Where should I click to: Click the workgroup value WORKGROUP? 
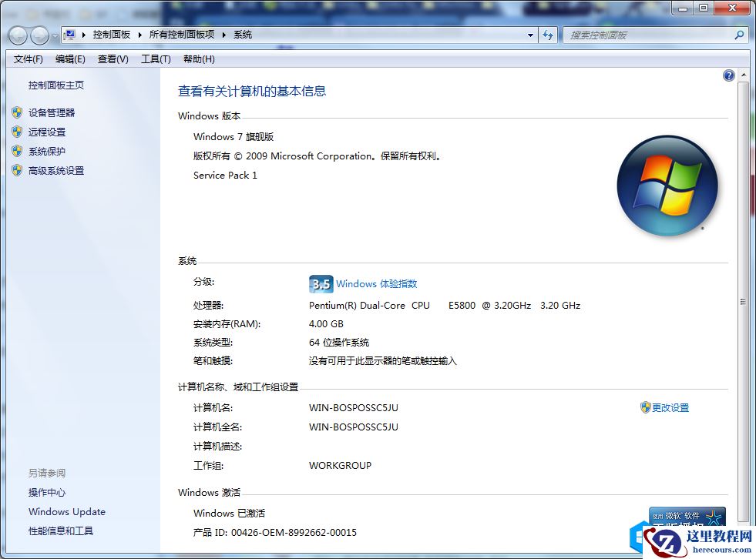(340, 466)
